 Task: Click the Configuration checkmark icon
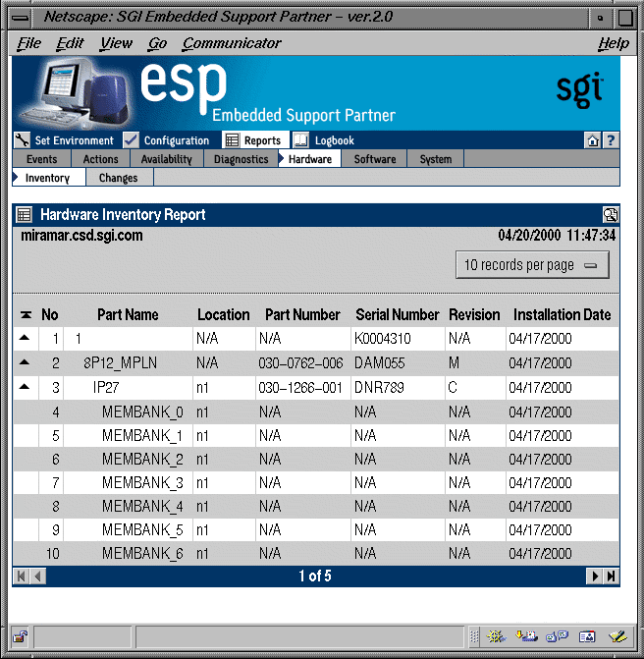pyautogui.click(x=132, y=140)
